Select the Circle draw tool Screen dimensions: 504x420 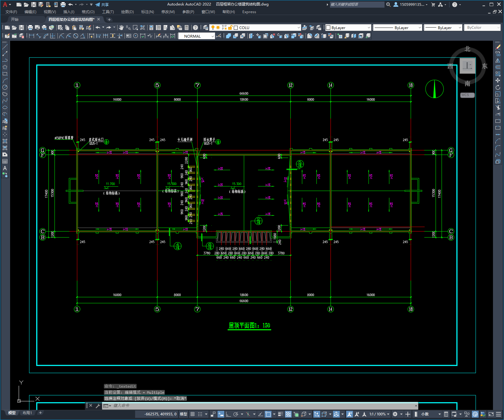[x=5, y=87]
